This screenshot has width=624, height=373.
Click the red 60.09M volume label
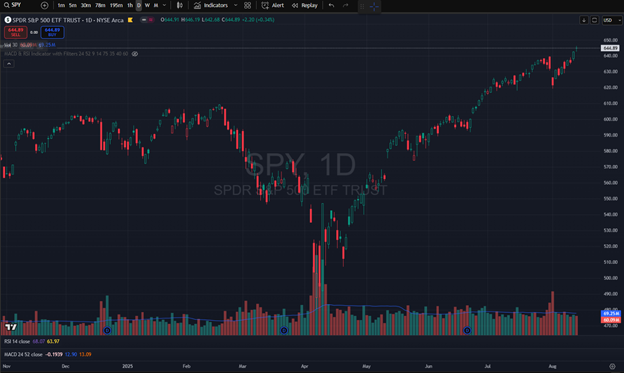(611, 320)
